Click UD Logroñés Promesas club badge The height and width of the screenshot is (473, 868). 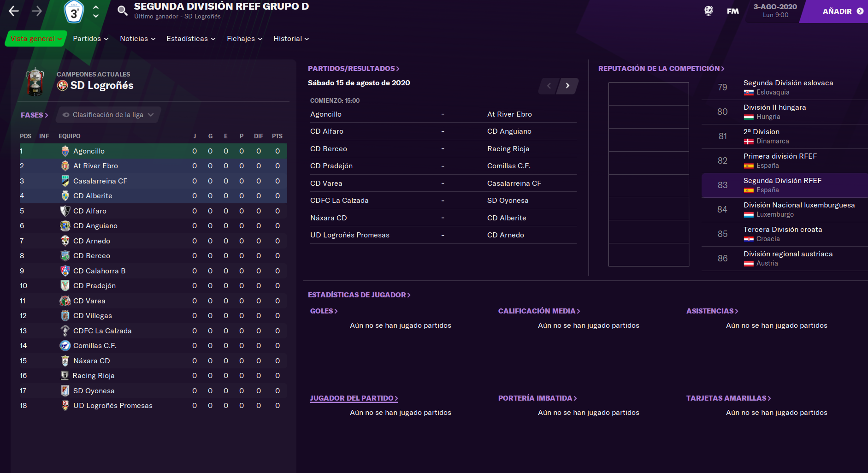click(x=65, y=406)
